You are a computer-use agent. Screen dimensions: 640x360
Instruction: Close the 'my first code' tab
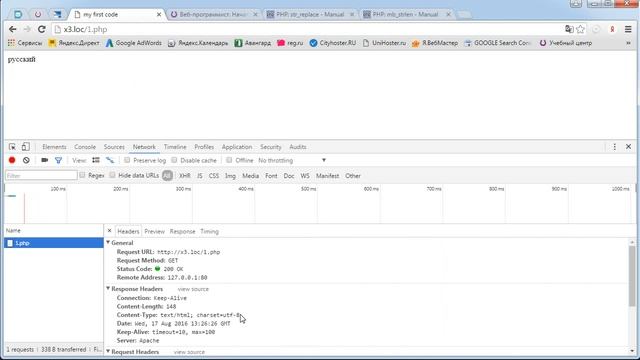click(159, 14)
